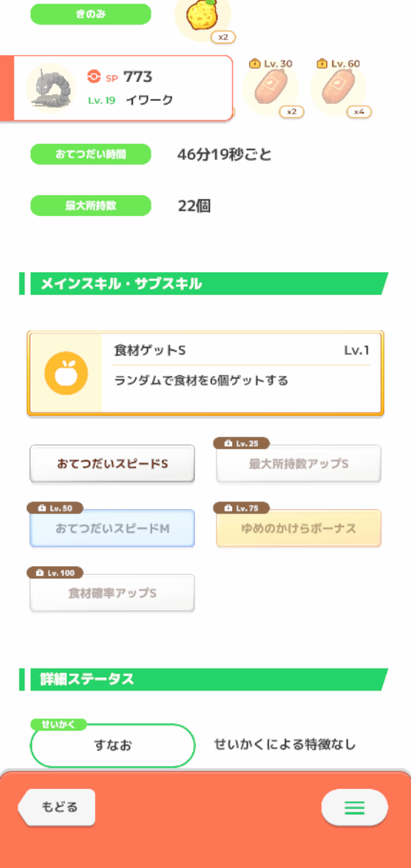Select the おてつだいスピードS sub skill
This screenshot has height=868, width=411.
[112, 464]
